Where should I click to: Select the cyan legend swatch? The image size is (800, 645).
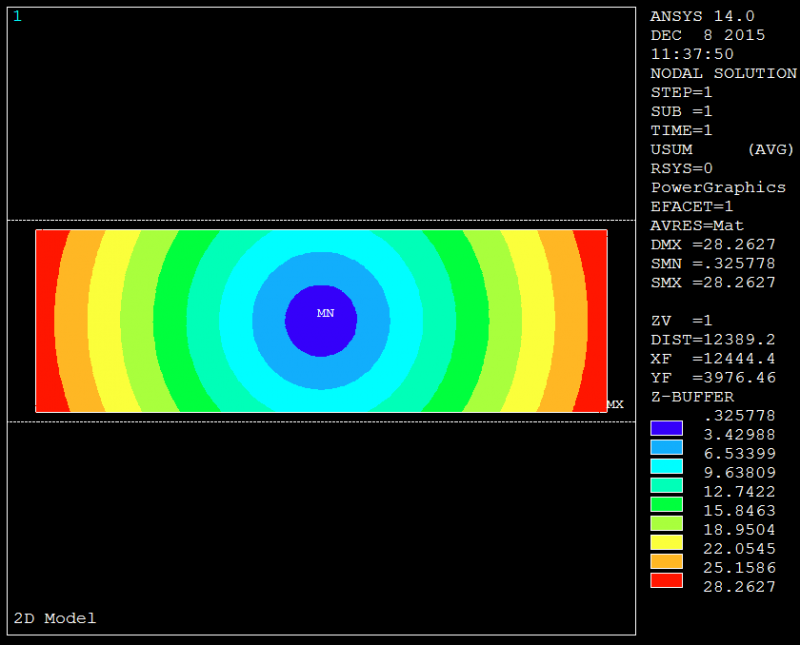click(x=666, y=466)
